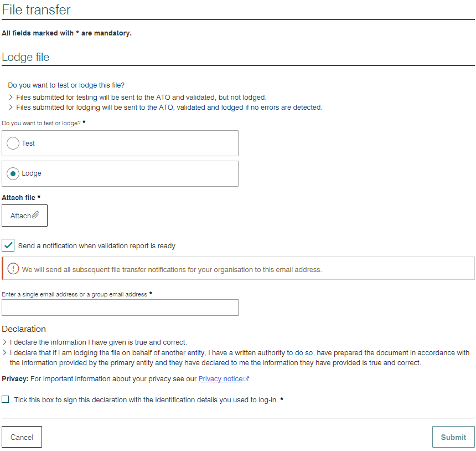
Task: Click the chevron before 'Files submitted for testing'
Action: (10, 97)
